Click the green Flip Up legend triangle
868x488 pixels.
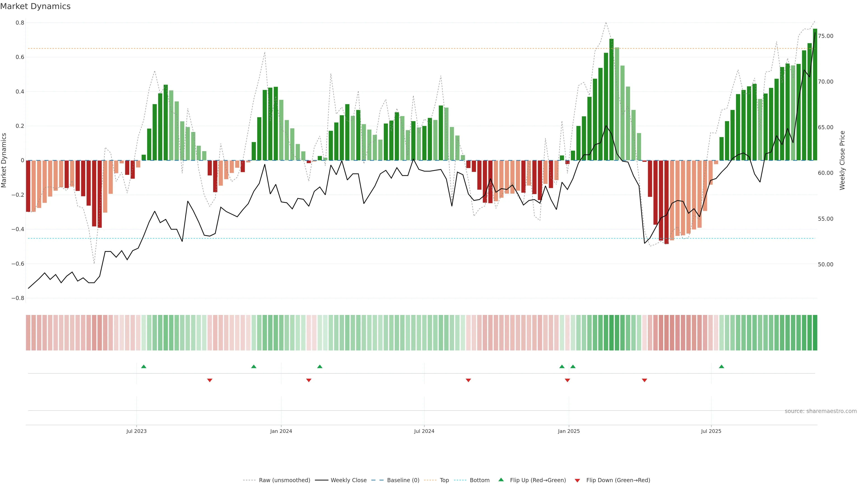click(501, 480)
